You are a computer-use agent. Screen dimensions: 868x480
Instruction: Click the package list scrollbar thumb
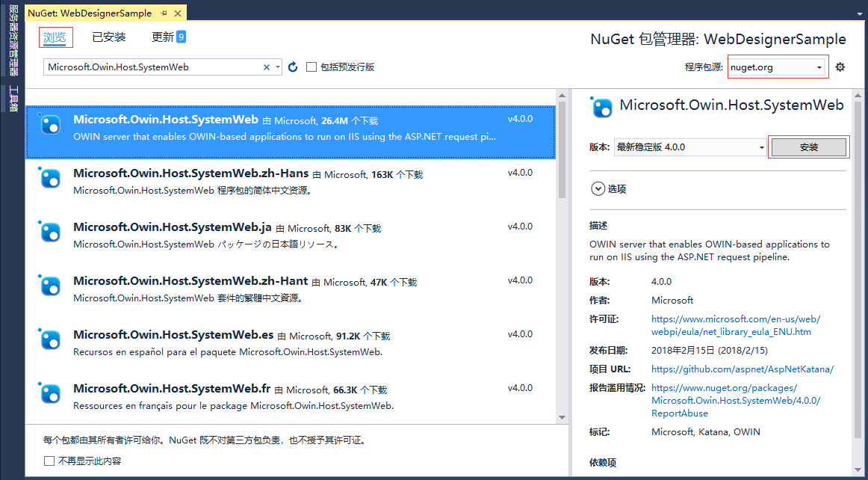coord(562,151)
